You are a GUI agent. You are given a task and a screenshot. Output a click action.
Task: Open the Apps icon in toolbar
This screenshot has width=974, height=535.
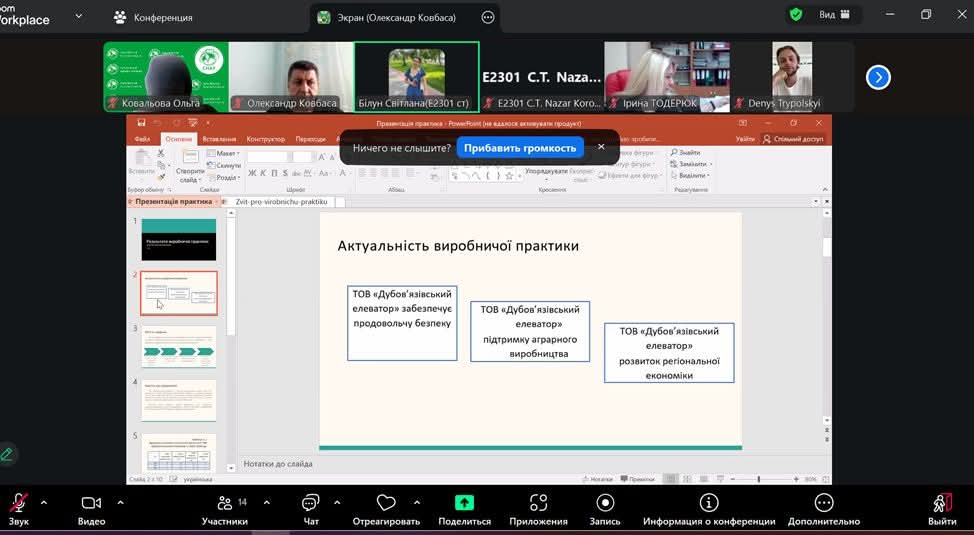[538, 503]
